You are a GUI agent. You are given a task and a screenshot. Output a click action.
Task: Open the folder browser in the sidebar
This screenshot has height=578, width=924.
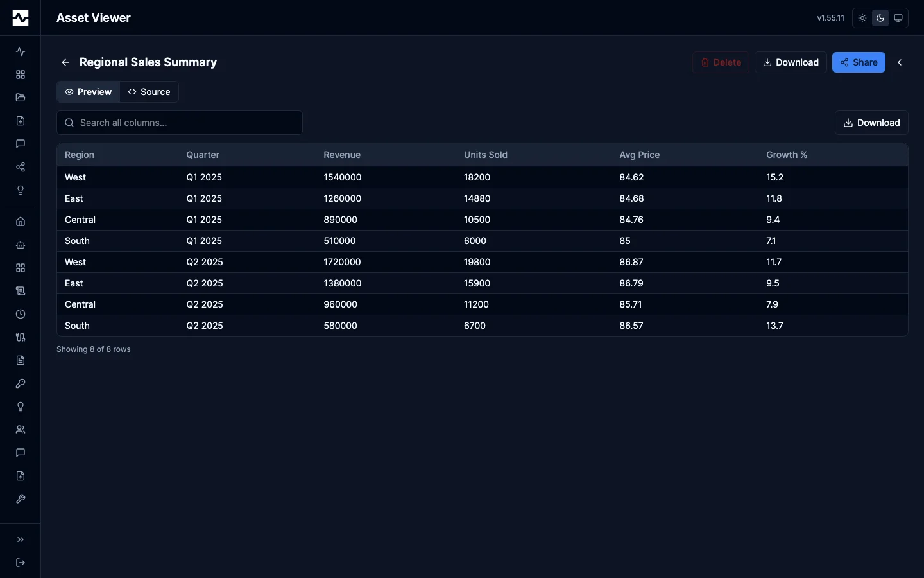coord(20,98)
